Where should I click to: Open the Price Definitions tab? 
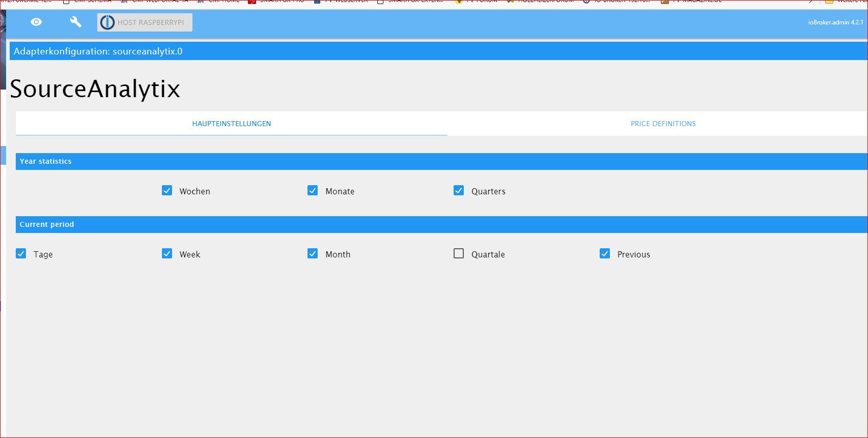coord(663,124)
